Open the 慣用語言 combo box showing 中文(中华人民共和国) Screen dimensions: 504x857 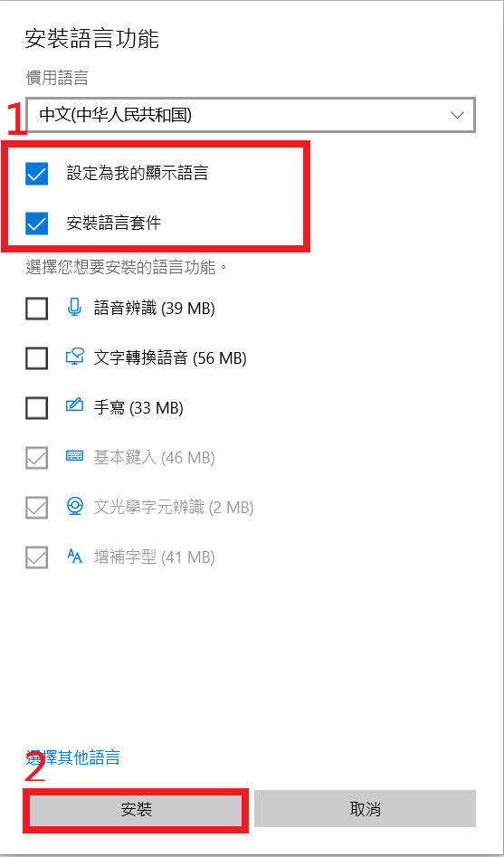click(x=251, y=115)
